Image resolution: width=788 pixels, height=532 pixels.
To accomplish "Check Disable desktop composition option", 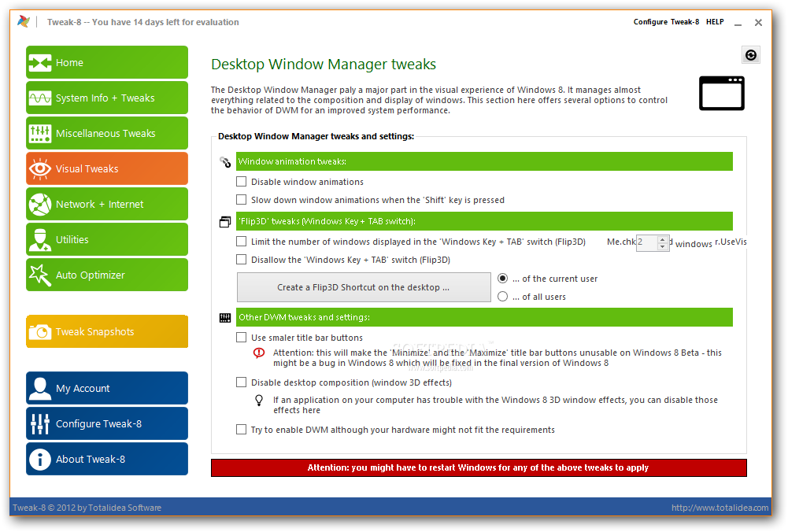I will (x=241, y=382).
